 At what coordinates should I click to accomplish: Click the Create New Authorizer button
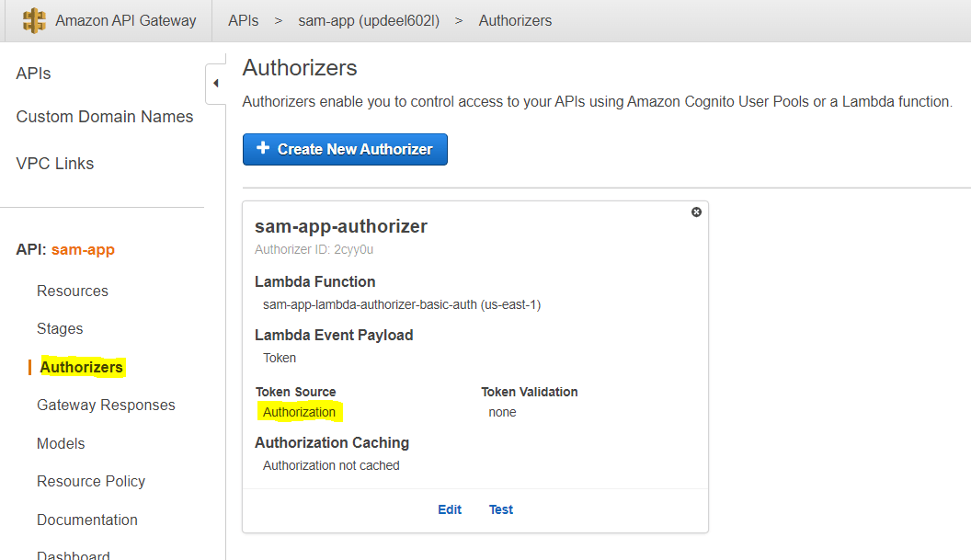(345, 149)
